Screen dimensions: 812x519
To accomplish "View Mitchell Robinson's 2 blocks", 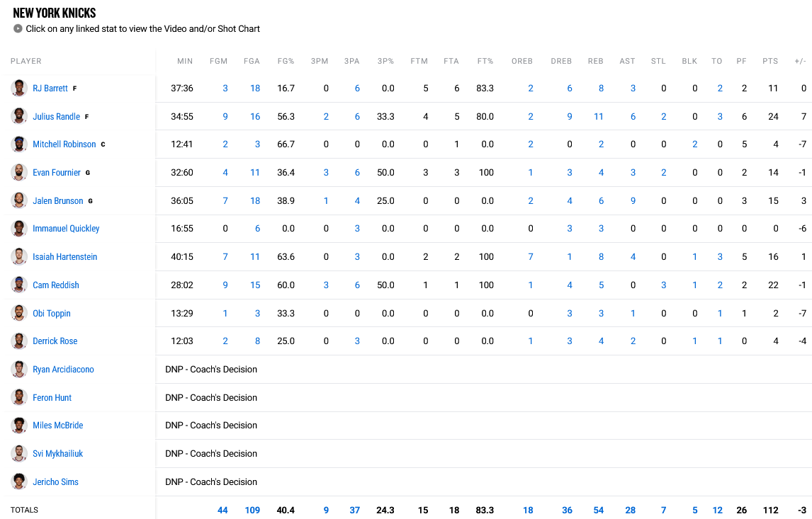I will coord(694,144).
